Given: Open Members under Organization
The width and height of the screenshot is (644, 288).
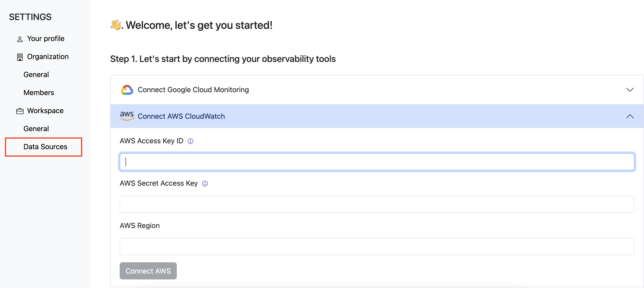Looking at the screenshot, I should (39, 93).
